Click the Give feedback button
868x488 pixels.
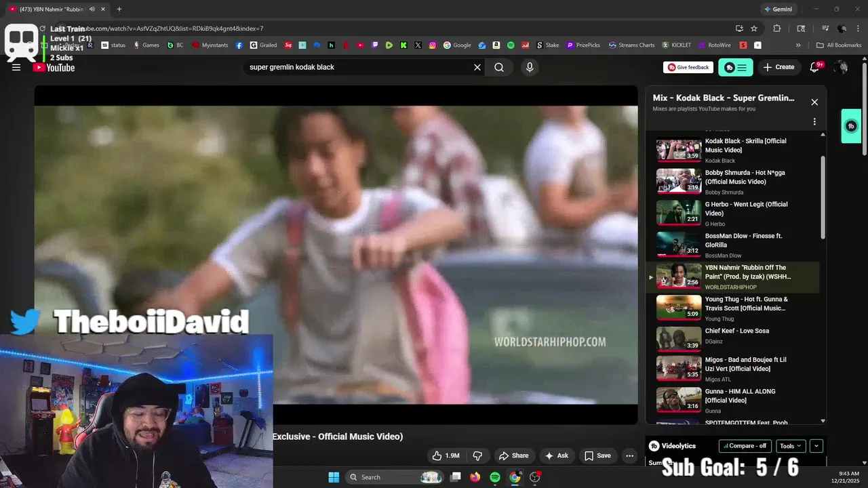688,67
